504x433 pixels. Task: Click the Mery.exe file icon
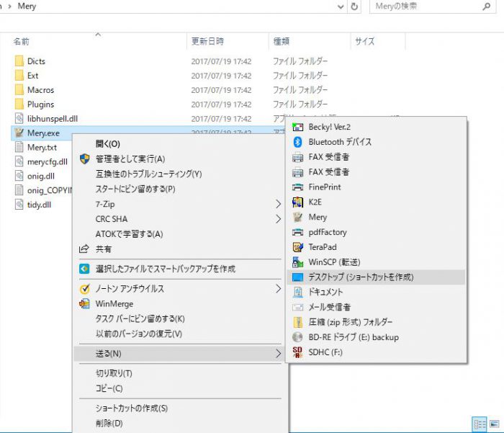pyautogui.click(x=19, y=133)
